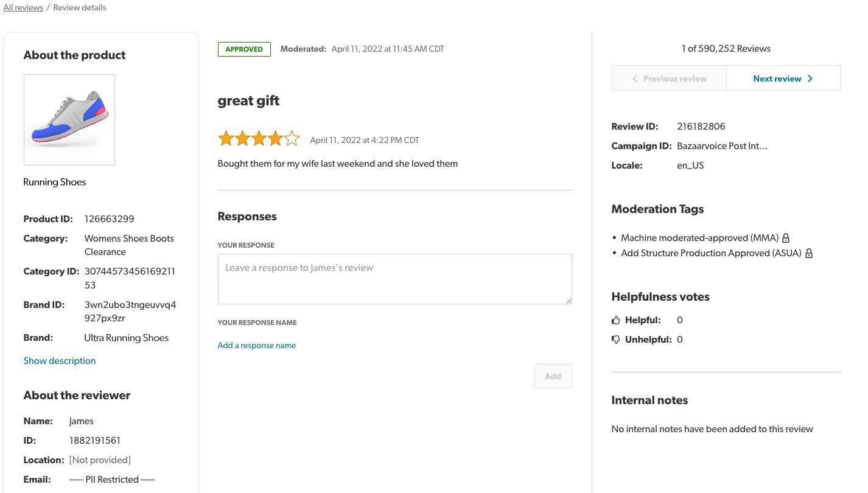The image size is (868, 493).
Task: Open the All reviews breadcrumb link
Action: [23, 7]
